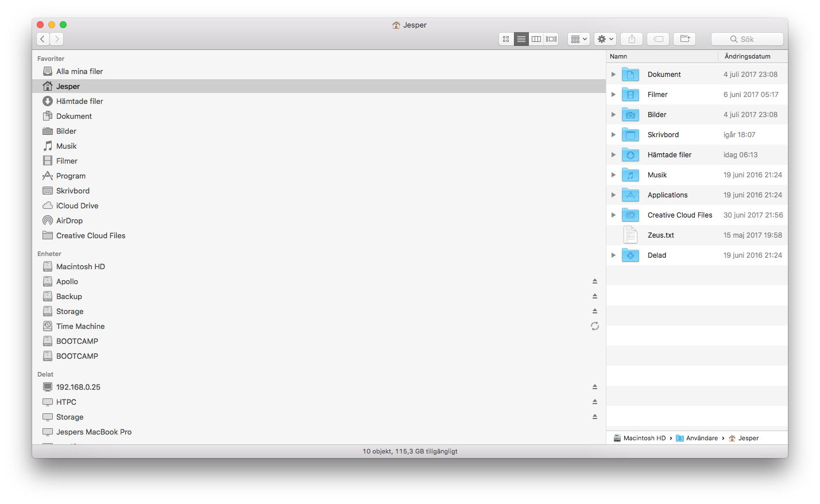
Task: Sort by the Namn column header
Action: coord(662,56)
